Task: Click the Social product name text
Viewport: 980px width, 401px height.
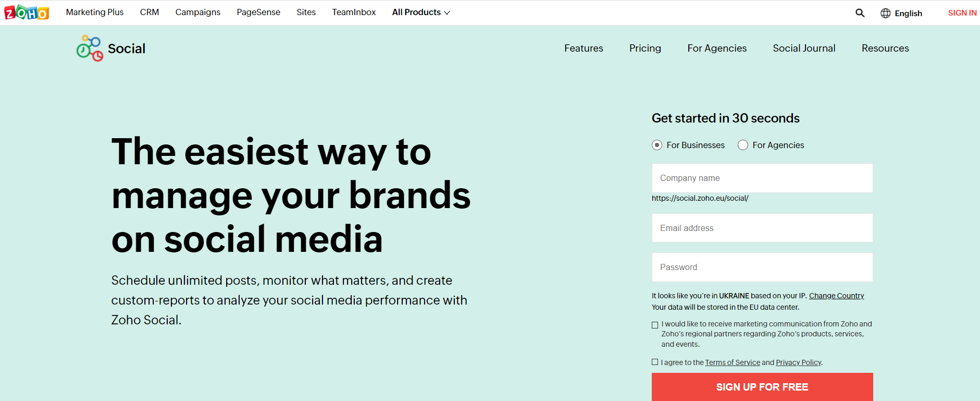Action: [x=127, y=48]
